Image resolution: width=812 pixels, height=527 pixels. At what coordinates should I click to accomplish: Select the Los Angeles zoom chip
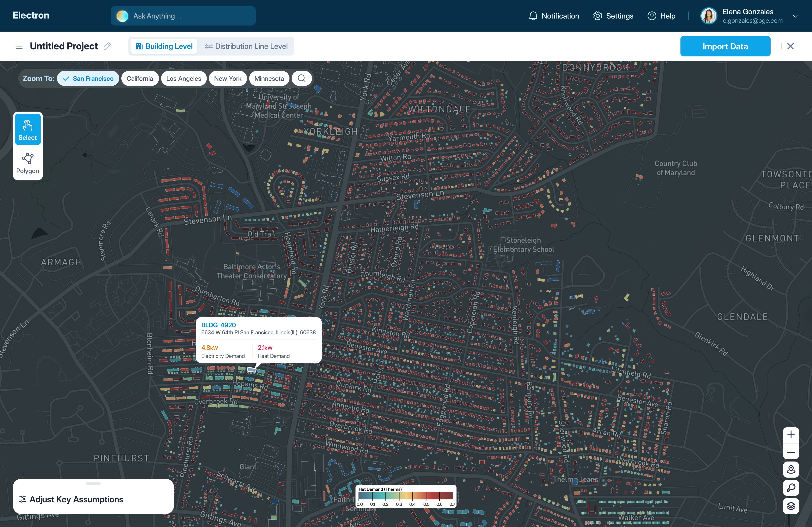click(184, 78)
